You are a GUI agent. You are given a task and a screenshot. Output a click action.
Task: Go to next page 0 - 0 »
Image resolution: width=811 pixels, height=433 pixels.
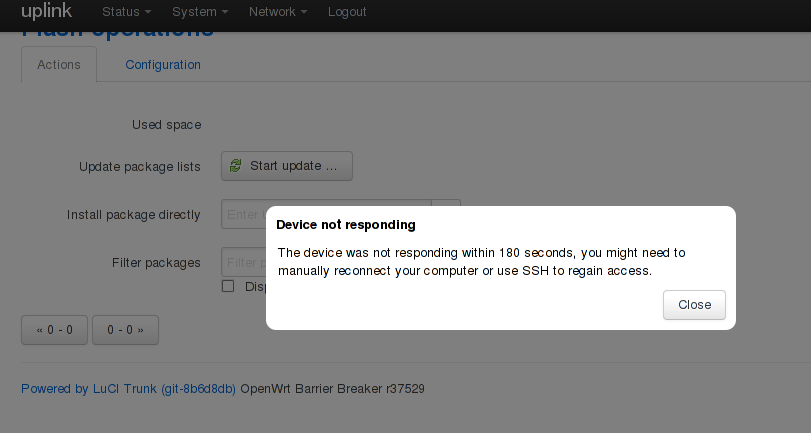pos(125,330)
